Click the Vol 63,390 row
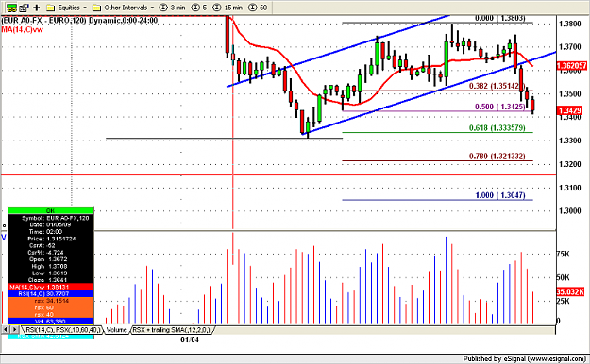 [x=50, y=322]
